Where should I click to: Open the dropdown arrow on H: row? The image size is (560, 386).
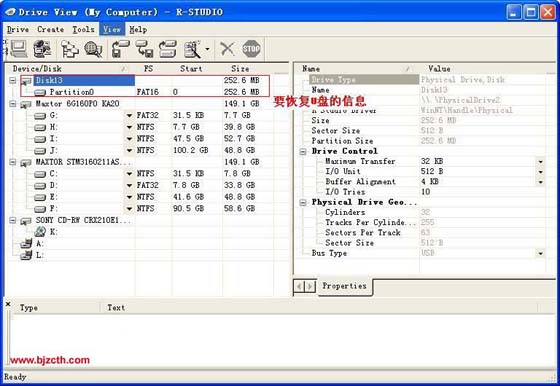129,127
